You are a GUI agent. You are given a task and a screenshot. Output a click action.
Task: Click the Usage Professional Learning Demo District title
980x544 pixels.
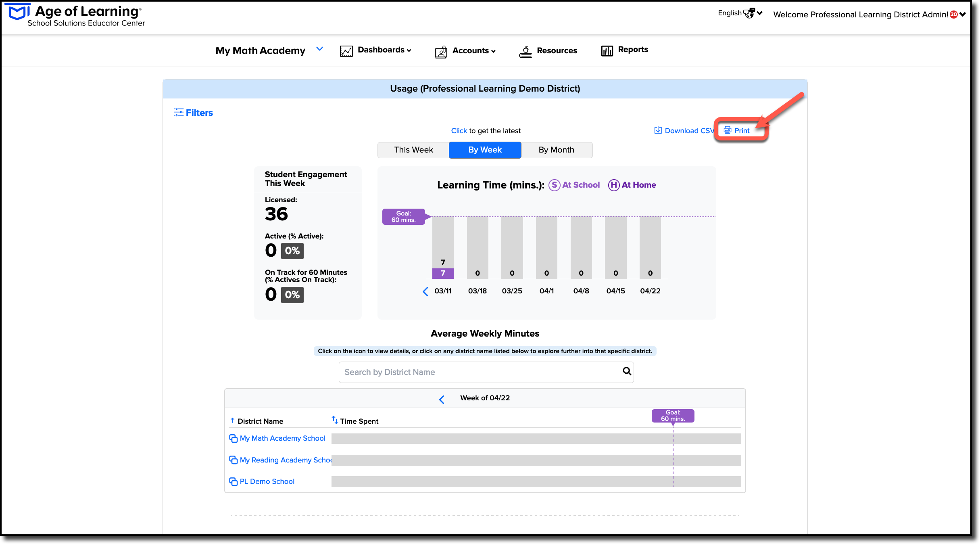[x=485, y=89]
